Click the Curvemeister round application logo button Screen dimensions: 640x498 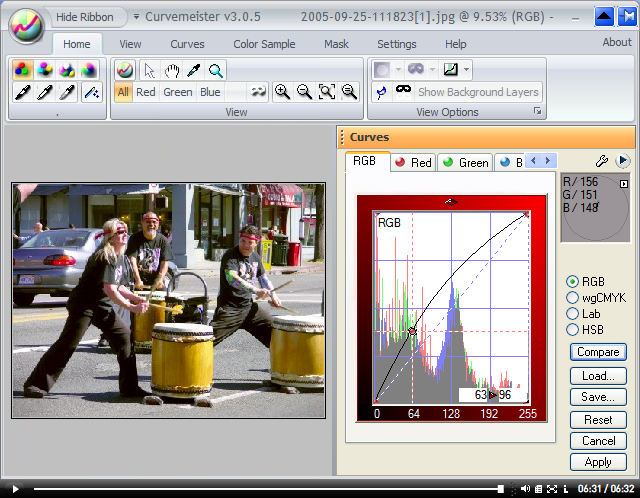26,25
